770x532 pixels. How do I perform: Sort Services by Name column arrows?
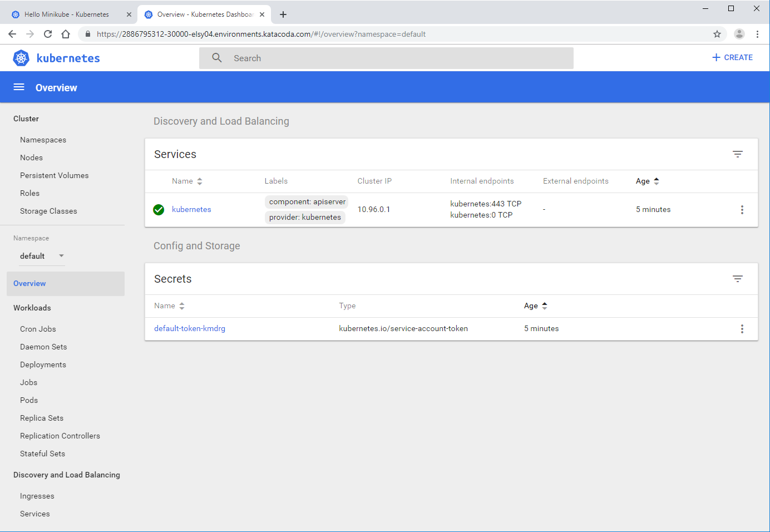tap(200, 181)
